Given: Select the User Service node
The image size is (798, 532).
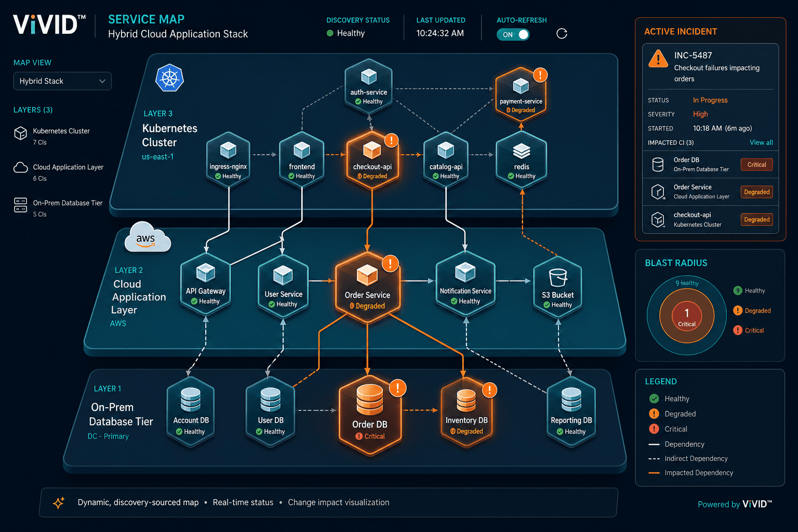Looking at the screenshot, I should (283, 286).
